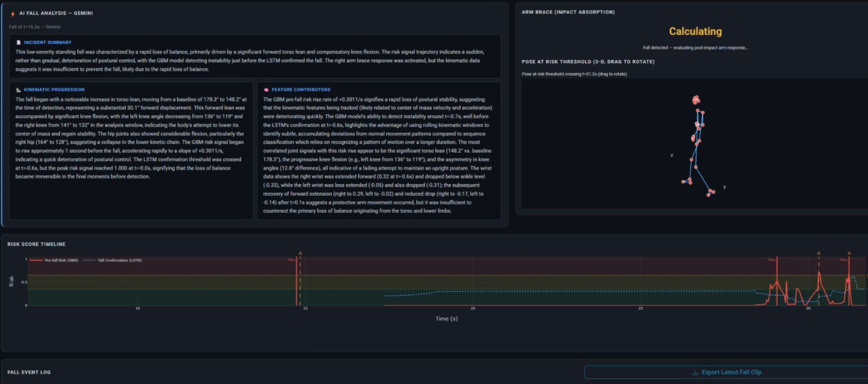Click the lightning bolt AI Fall Analysis icon
Viewport: 868px width, 384px height.
[x=13, y=14]
